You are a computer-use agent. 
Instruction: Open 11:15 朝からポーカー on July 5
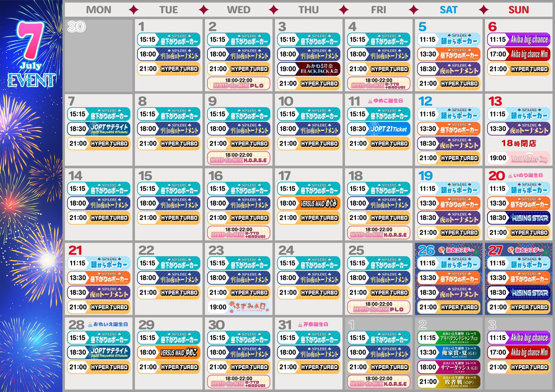click(x=448, y=40)
